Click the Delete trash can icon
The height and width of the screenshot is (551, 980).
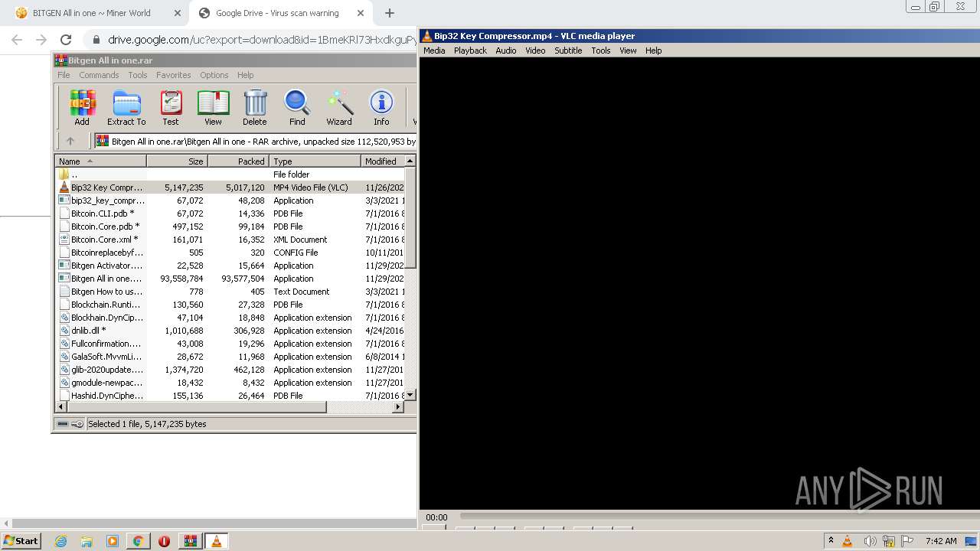[255, 107]
